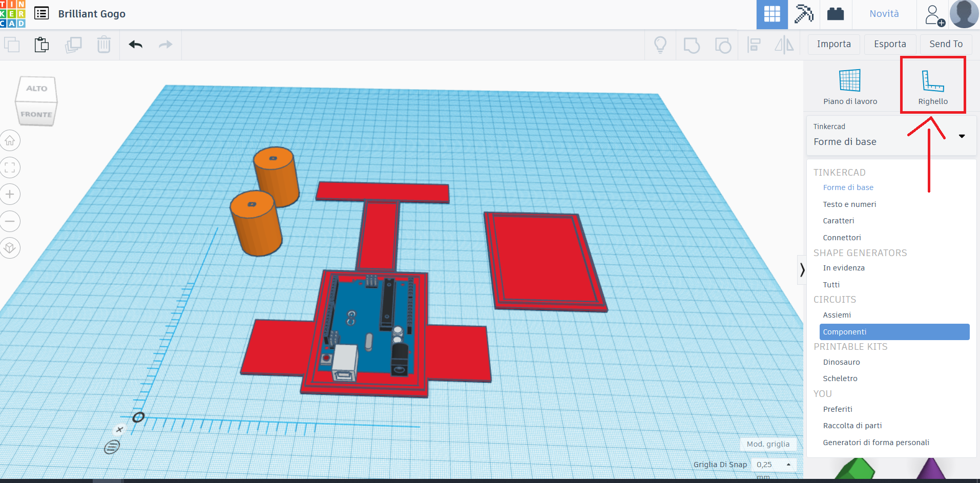Click the Importa button
The width and height of the screenshot is (980, 483).
(x=834, y=45)
